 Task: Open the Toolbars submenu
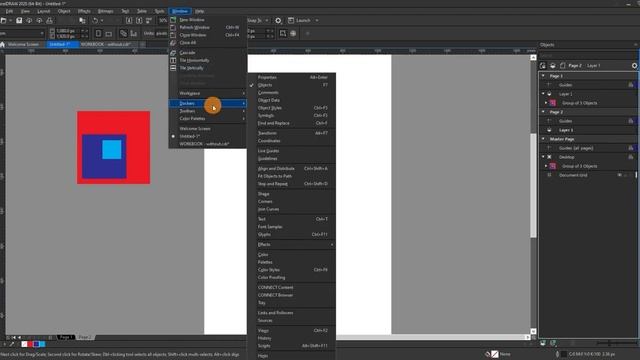(x=207, y=111)
